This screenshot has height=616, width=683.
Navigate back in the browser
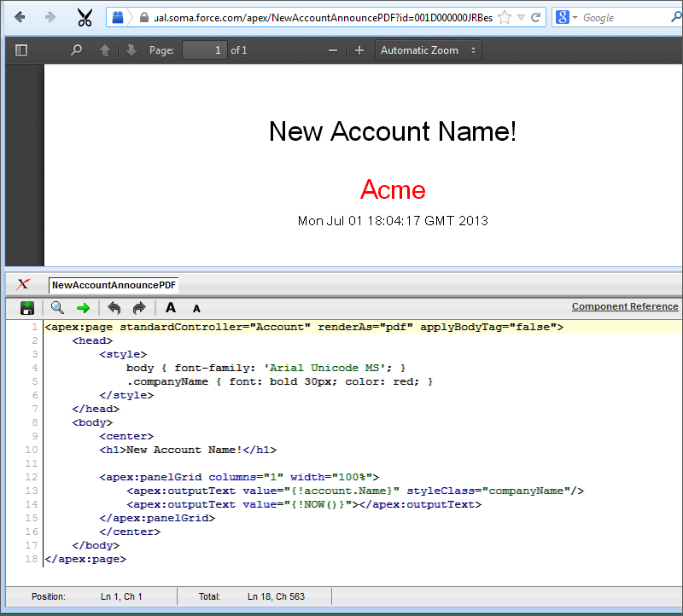pos(19,17)
